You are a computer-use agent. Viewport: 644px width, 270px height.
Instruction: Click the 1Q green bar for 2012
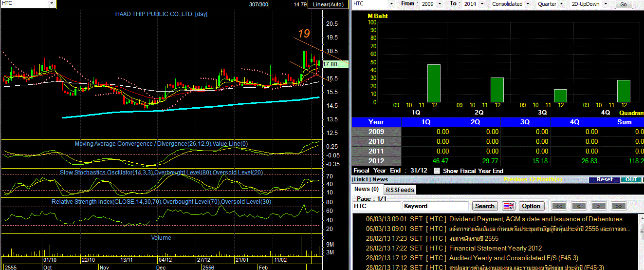click(x=434, y=83)
